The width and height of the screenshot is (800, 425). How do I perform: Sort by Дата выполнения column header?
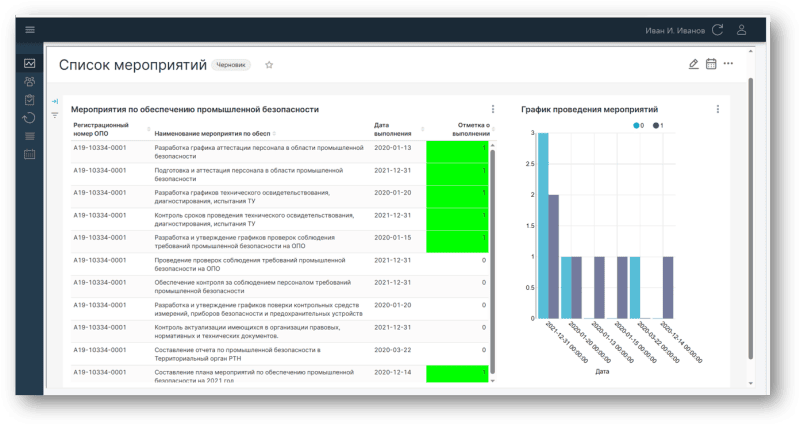[x=392, y=129]
